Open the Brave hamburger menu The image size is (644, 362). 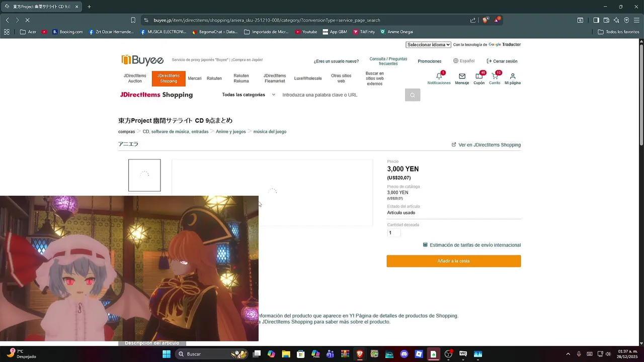(636, 20)
